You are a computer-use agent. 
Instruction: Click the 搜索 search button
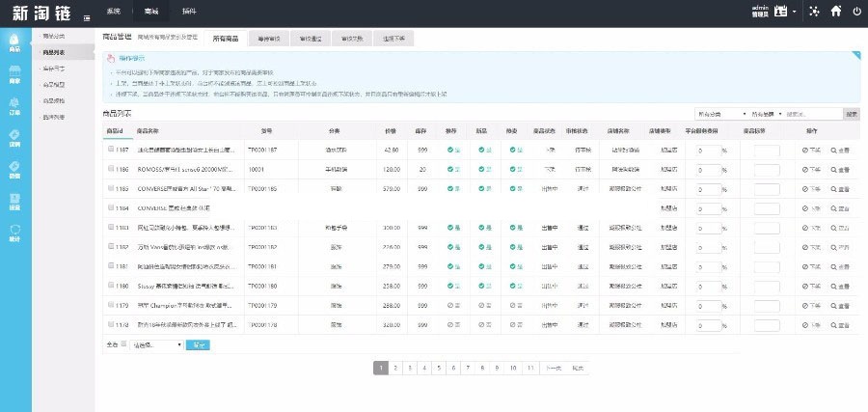pyautogui.click(x=851, y=114)
